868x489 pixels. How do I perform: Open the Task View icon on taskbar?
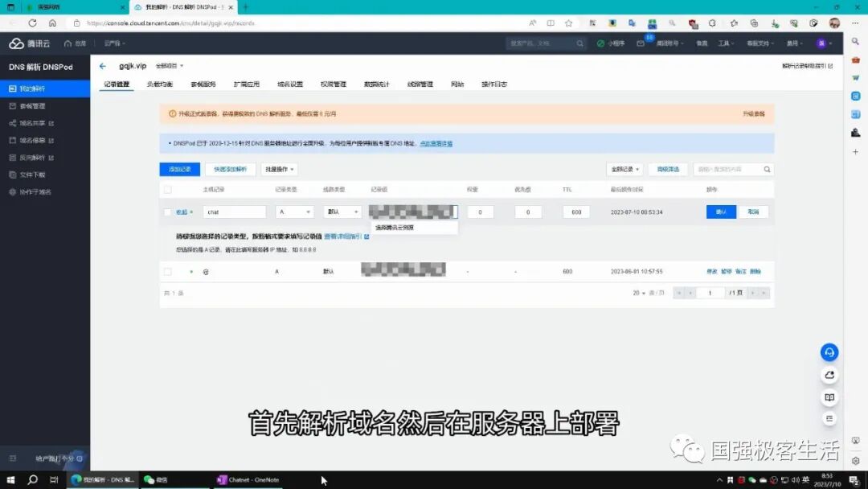click(54, 479)
